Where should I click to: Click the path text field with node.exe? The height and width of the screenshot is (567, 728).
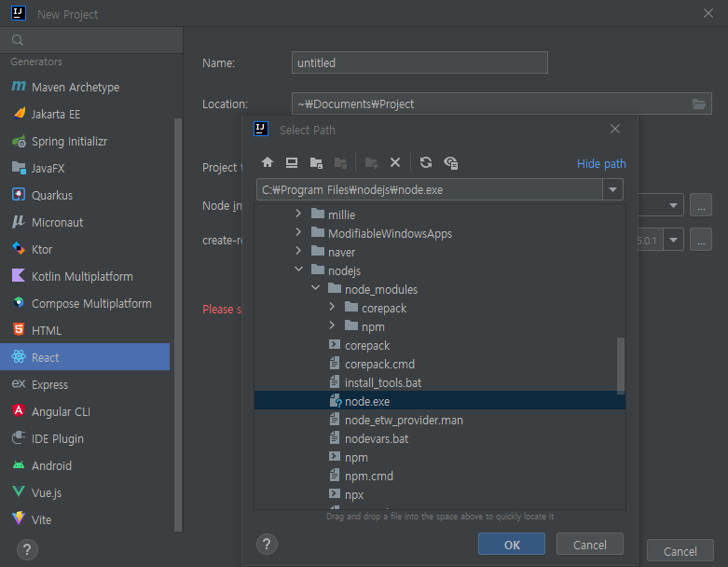pyautogui.click(x=430, y=189)
